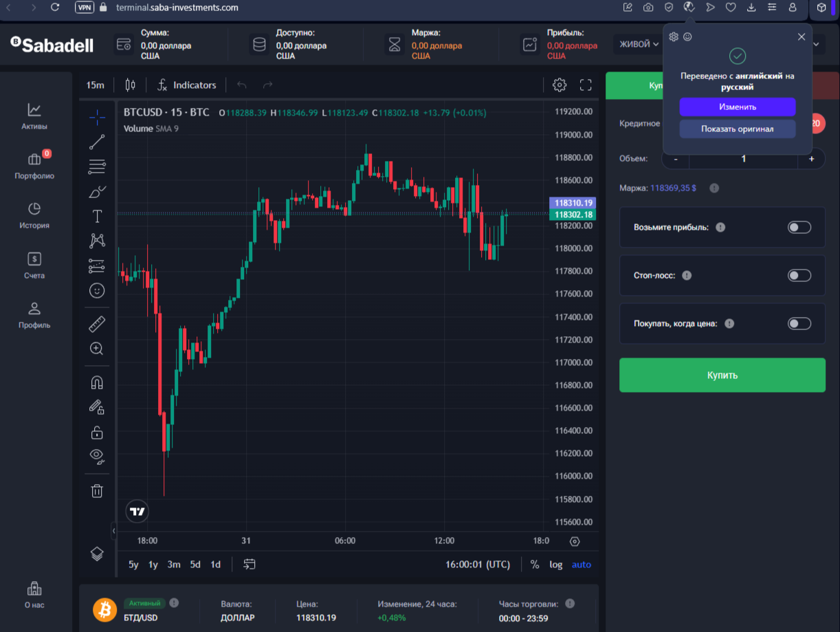Click Показать оригинал in translation popup
This screenshot has height=632, width=840.
pos(738,129)
